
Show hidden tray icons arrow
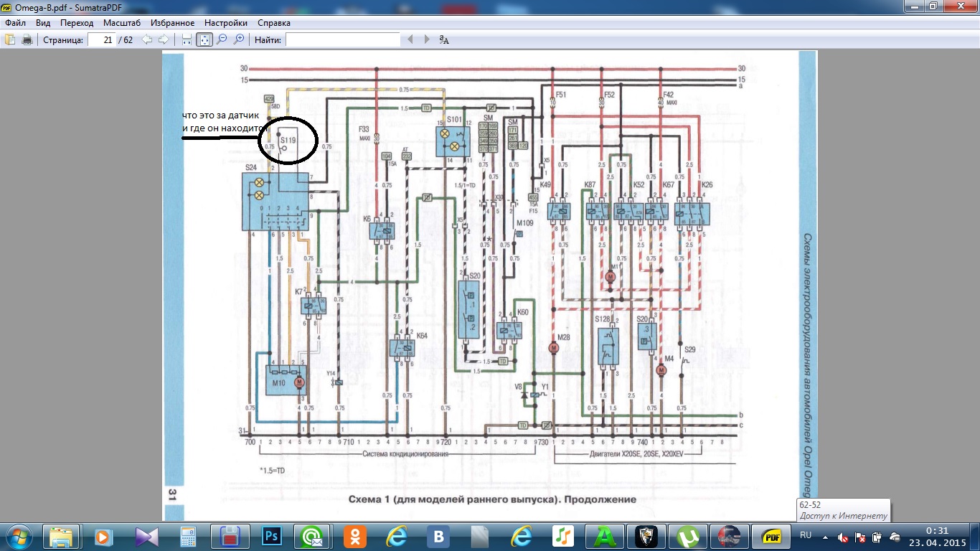(825, 537)
